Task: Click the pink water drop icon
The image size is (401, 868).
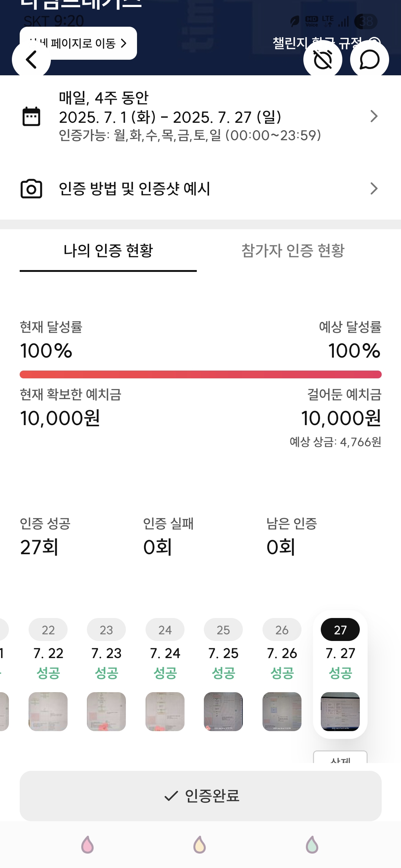Action: click(88, 845)
